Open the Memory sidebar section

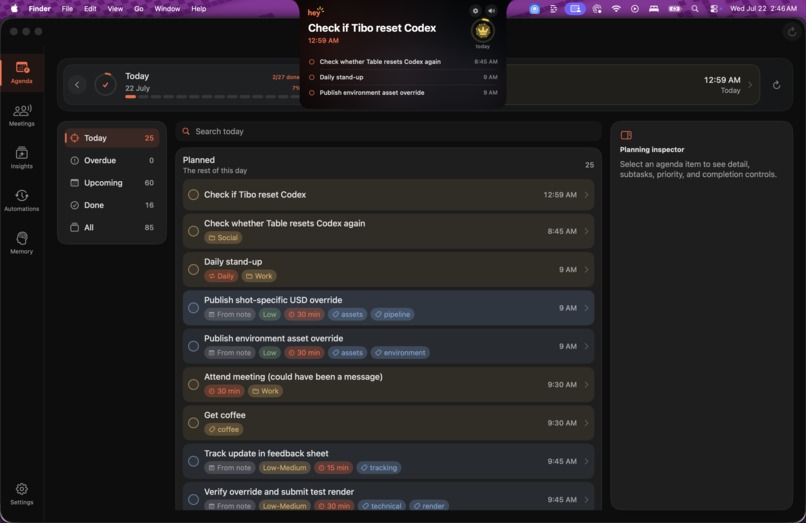tap(22, 243)
